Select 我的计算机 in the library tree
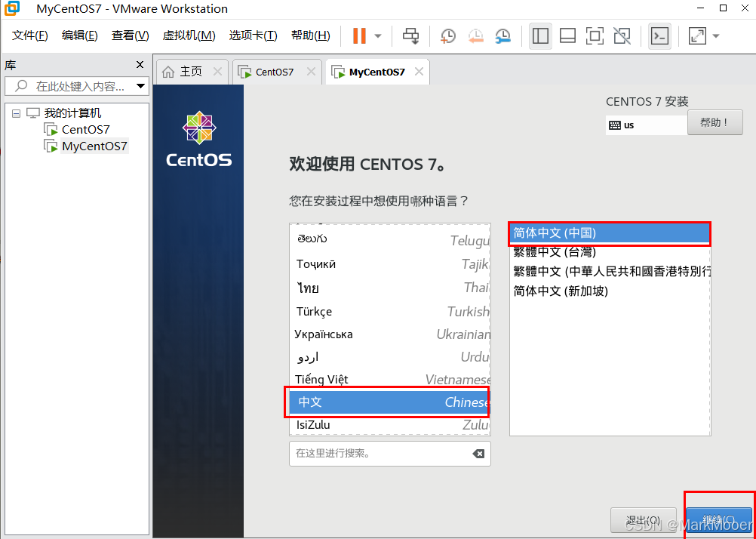 point(72,113)
